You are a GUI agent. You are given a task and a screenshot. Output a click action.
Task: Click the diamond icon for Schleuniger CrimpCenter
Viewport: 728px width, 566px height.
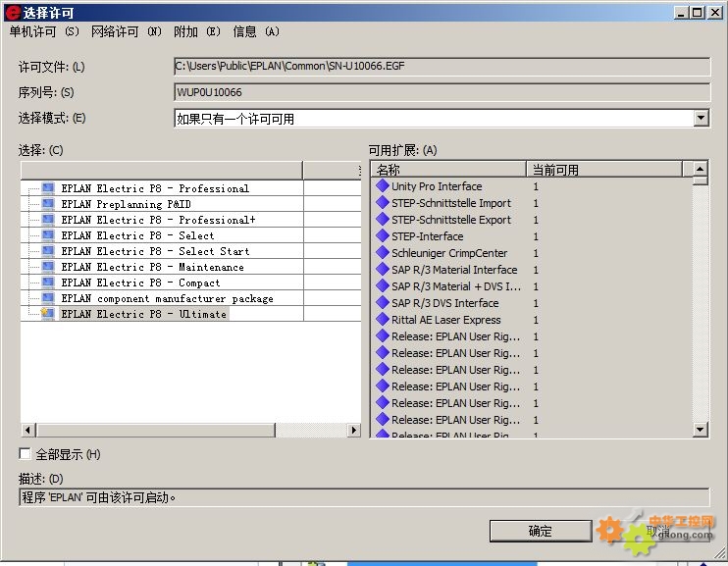pos(383,253)
